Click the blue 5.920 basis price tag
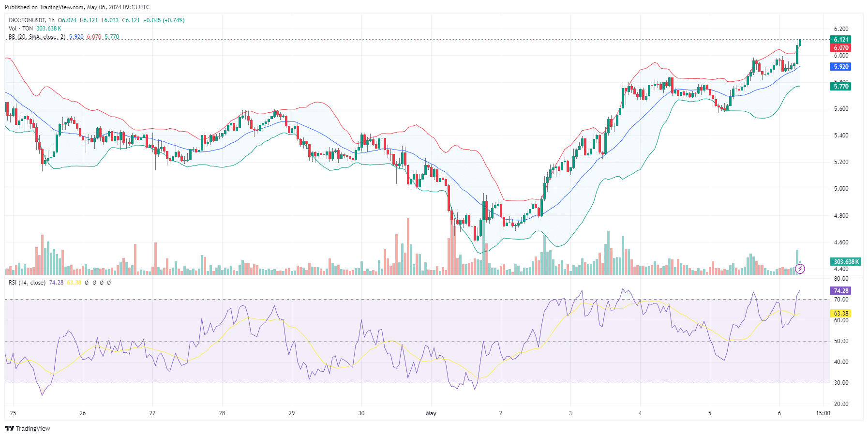868x437 pixels. point(841,67)
